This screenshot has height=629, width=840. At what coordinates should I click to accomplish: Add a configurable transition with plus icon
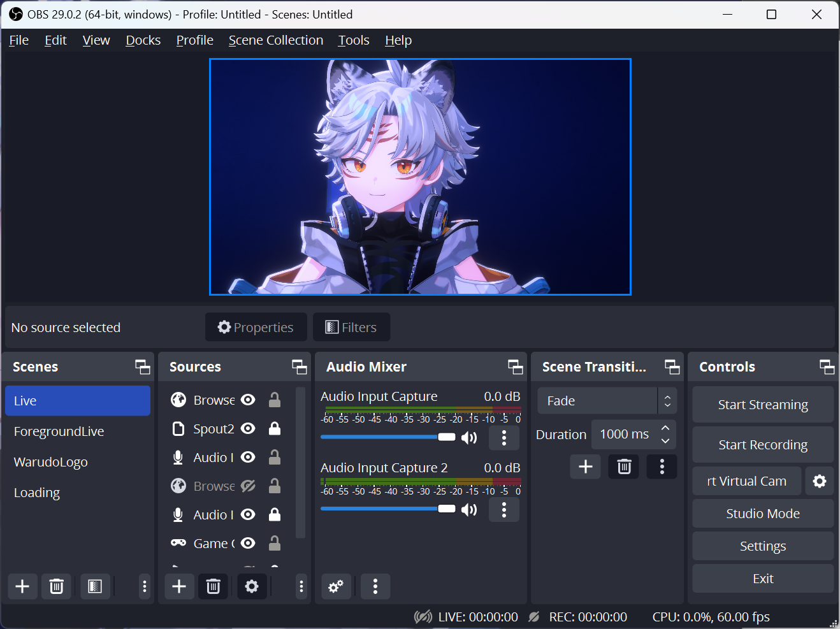click(586, 466)
